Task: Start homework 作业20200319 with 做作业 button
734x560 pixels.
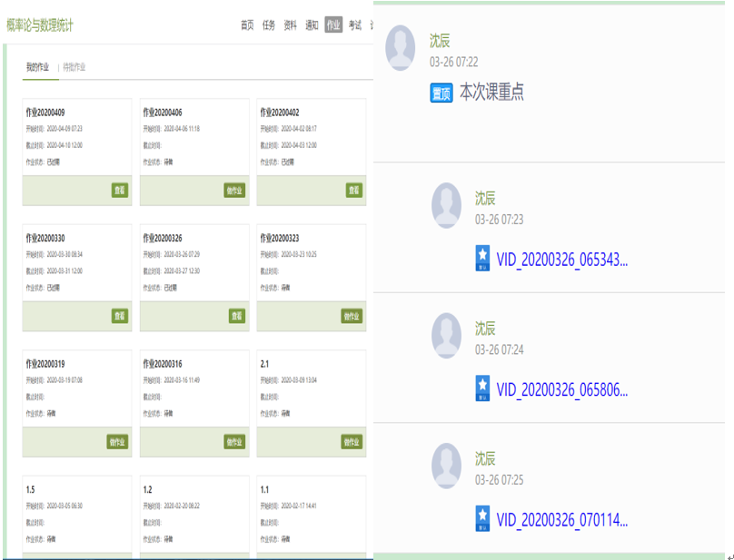Action: (x=117, y=442)
